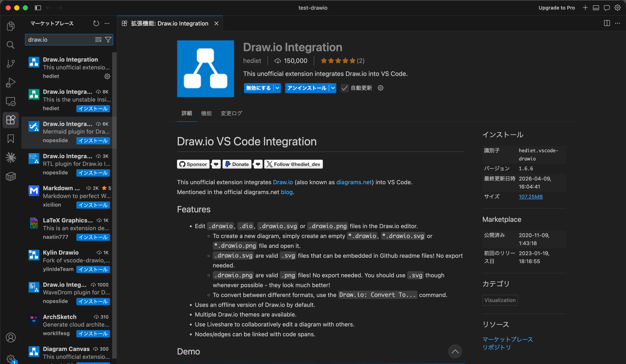The image size is (626, 364).
Task: Install the WaveDrom plugin extension
Action: [x=93, y=301]
